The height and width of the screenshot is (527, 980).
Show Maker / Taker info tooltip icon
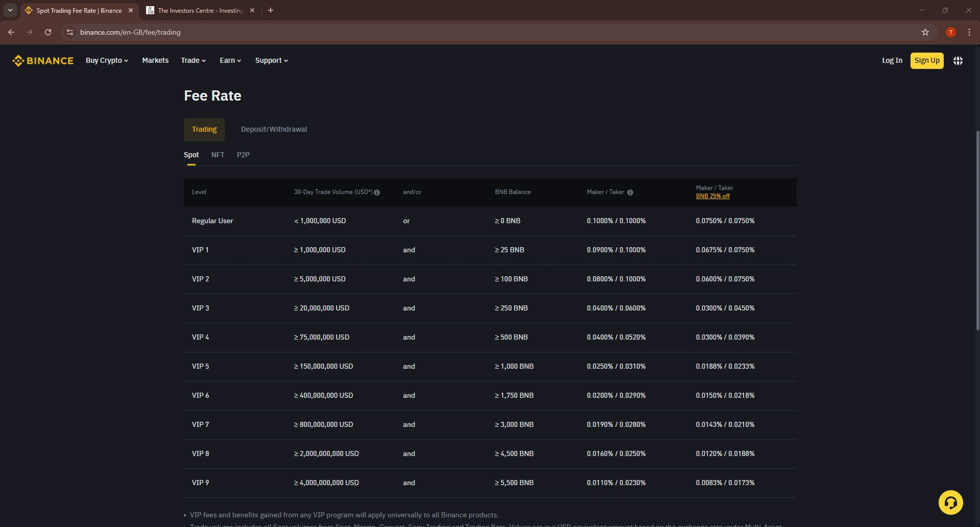pyautogui.click(x=630, y=193)
